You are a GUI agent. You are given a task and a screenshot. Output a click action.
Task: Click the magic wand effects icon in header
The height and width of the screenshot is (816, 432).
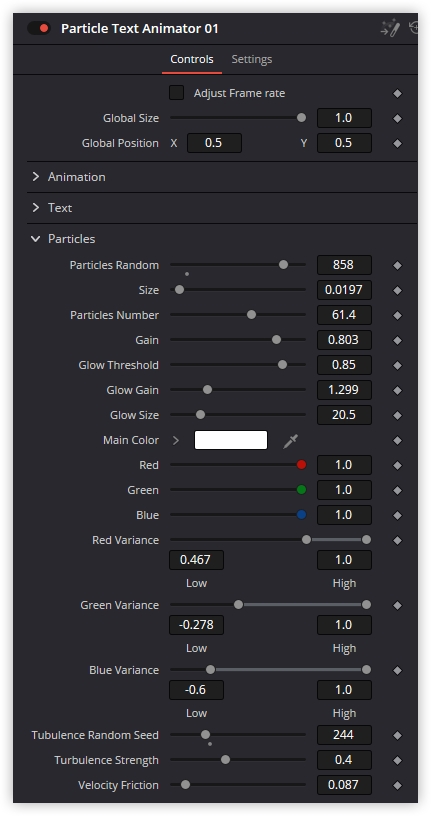point(390,28)
